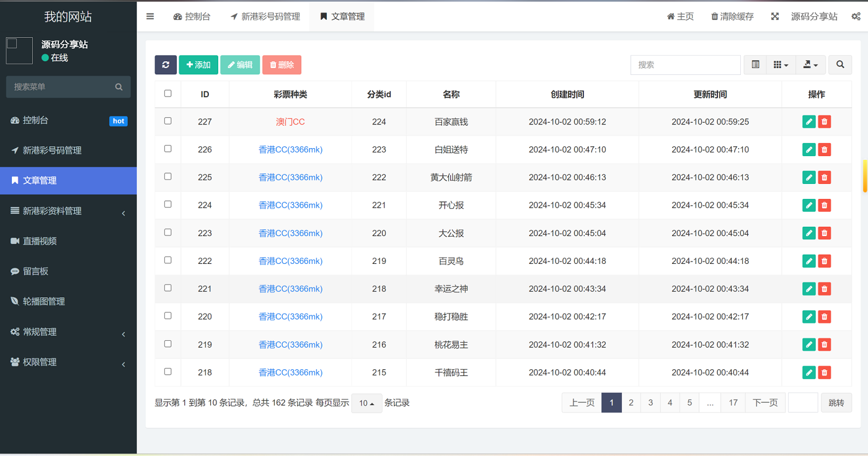Click the green 添加 button
Screen dimensions: 868x456
pyautogui.click(x=198, y=65)
